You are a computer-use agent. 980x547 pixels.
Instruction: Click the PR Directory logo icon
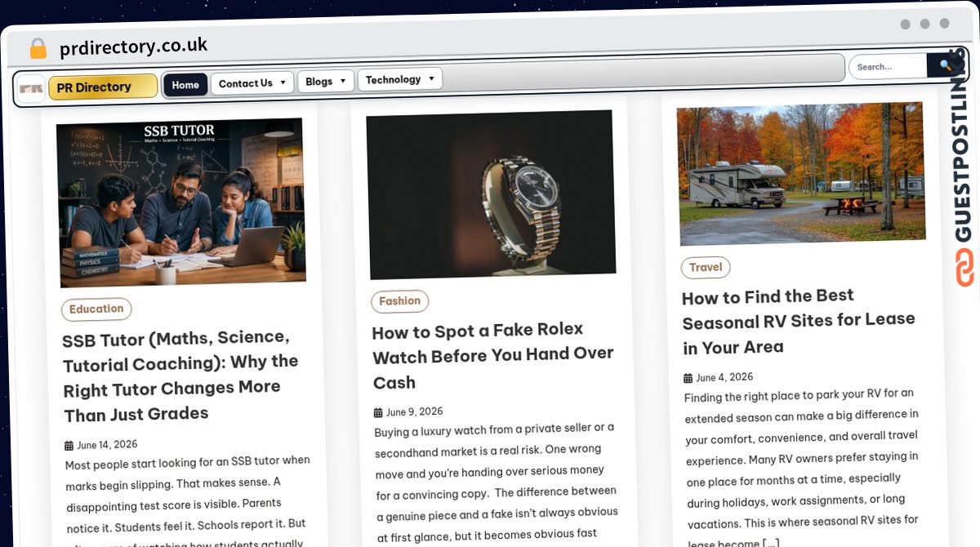[32, 89]
